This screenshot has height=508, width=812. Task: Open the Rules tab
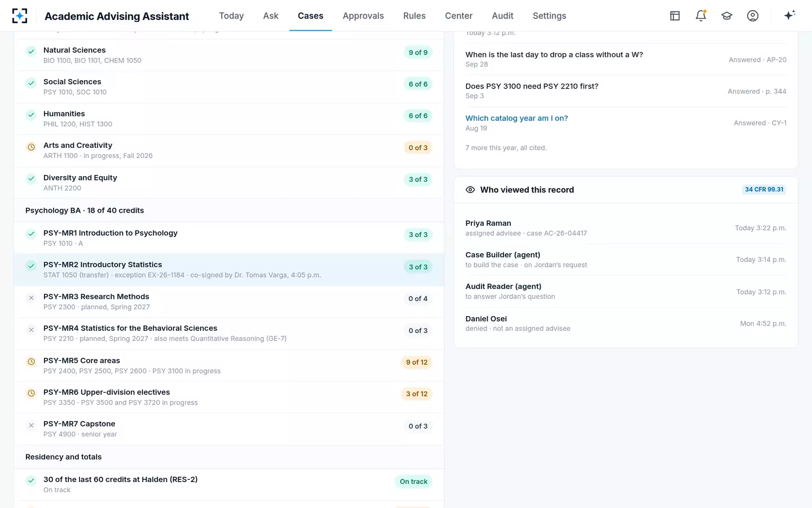414,16
